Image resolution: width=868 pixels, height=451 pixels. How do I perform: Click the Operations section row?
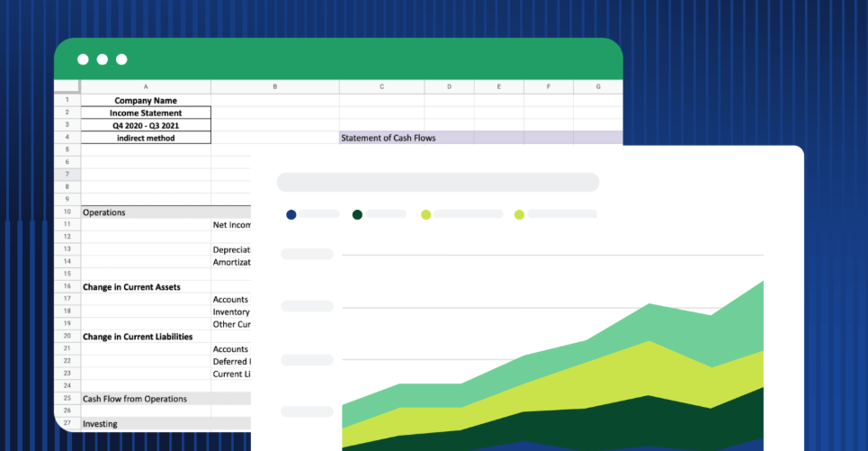pyautogui.click(x=146, y=212)
